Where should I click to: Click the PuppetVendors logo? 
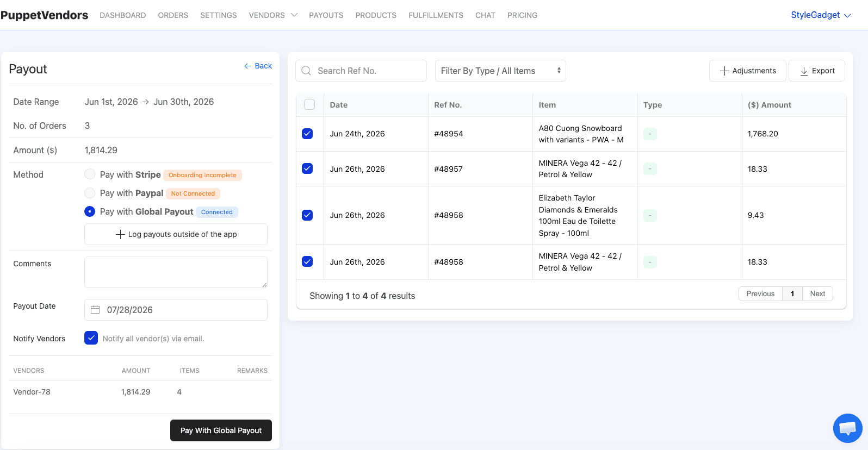(x=44, y=15)
